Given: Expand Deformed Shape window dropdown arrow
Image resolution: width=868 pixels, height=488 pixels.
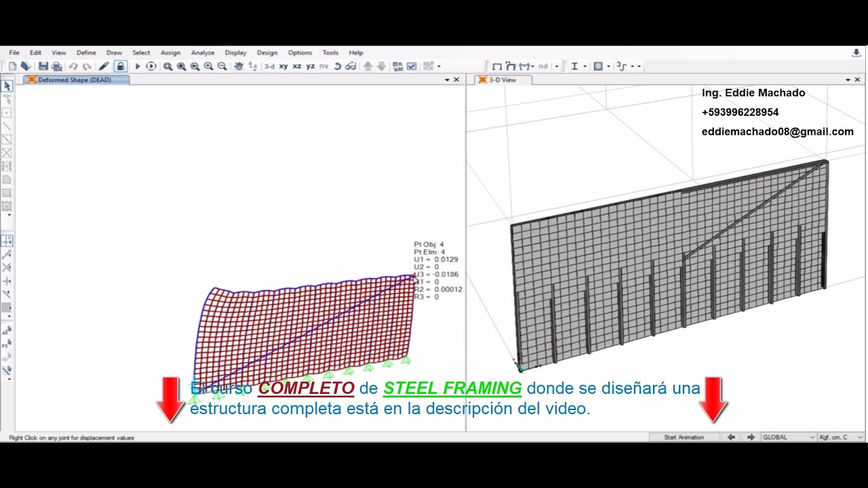Looking at the screenshot, I should pyautogui.click(x=447, y=80).
